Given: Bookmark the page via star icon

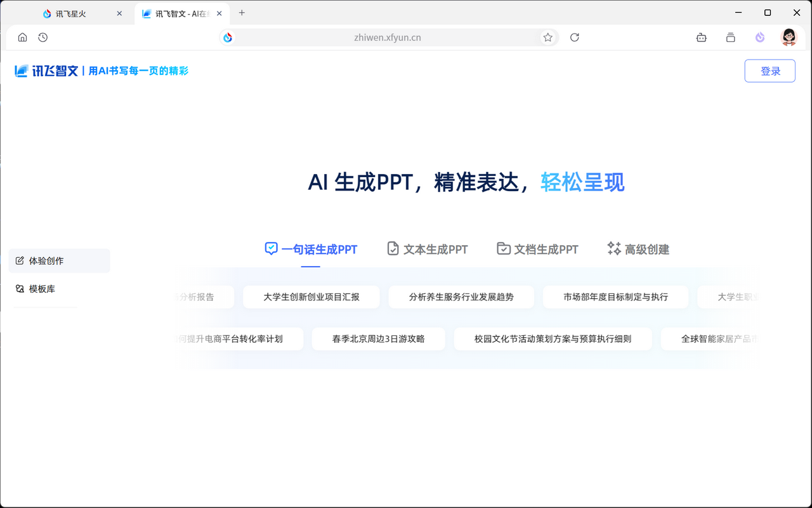Looking at the screenshot, I should pyautogui.click(x=547, y=37).
